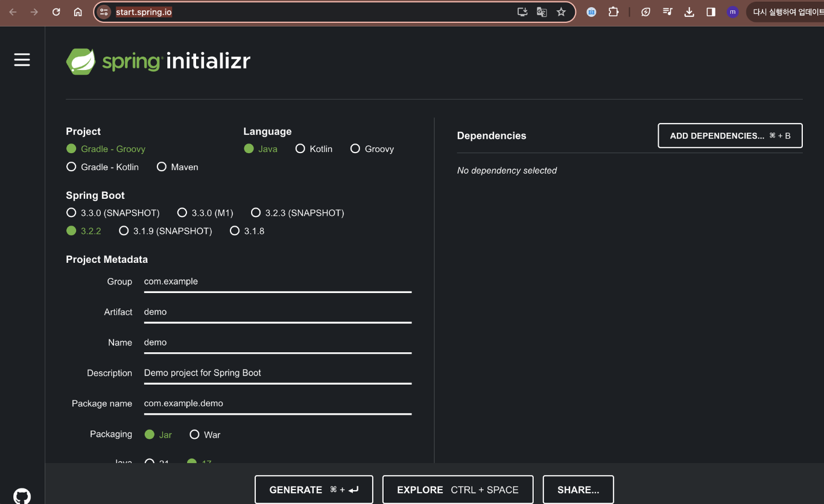
Task: Click the 'Project' section heading
Action: pos(83,131)
